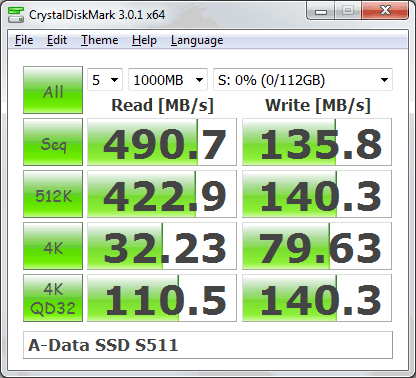Open the test count dropdown showing 5
Image resolution: width=416 pixels, height=378 pixels.
(105, 80)
